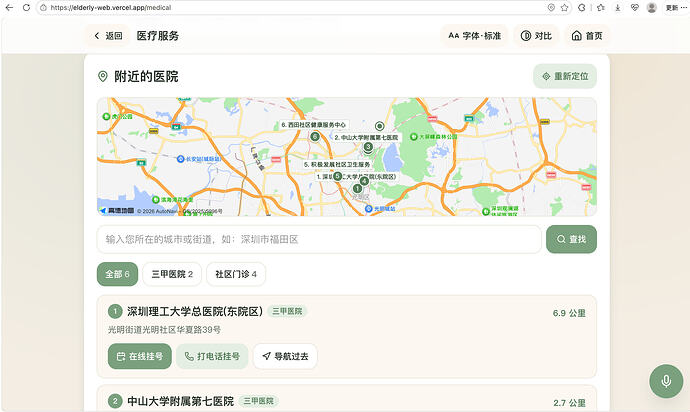
Task: Click 三甲医院 tag on 深圳理工大学总医院
Action: (x=287, y=311)
